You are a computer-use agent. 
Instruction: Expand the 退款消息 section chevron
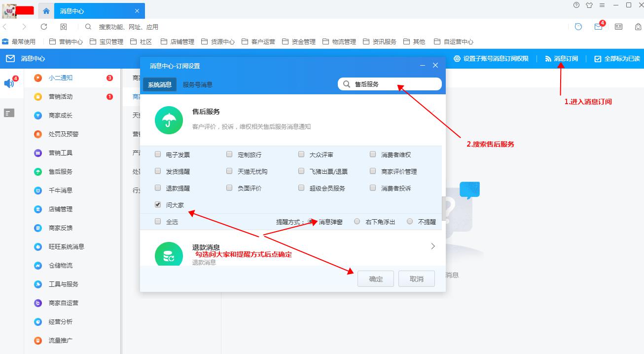point(433,246)
